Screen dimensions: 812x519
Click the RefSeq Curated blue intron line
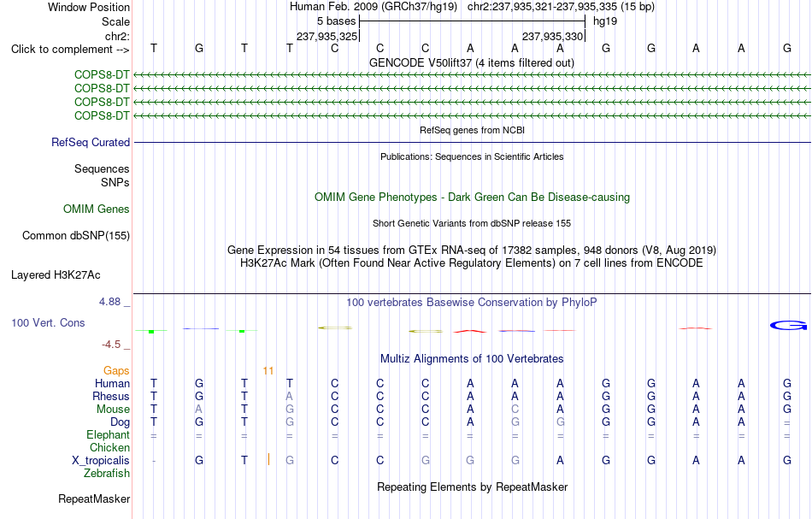472,143
